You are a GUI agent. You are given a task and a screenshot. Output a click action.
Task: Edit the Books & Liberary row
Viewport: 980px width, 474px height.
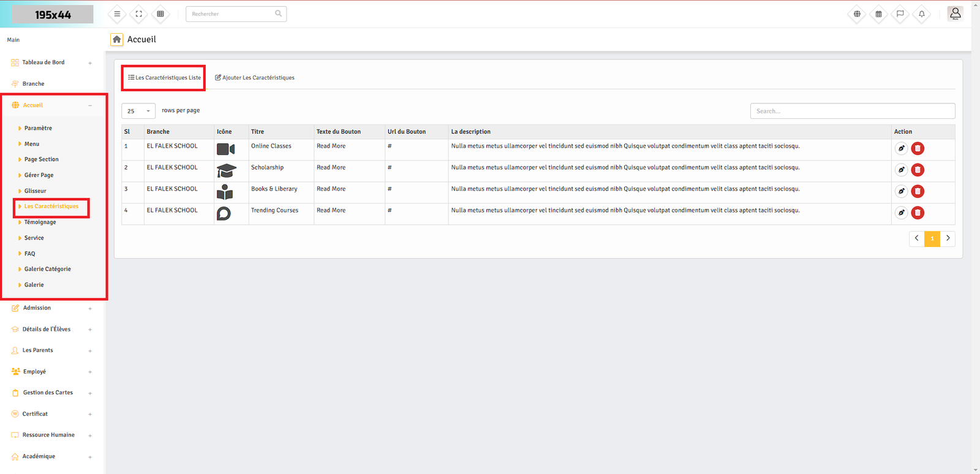click(901, 191)
